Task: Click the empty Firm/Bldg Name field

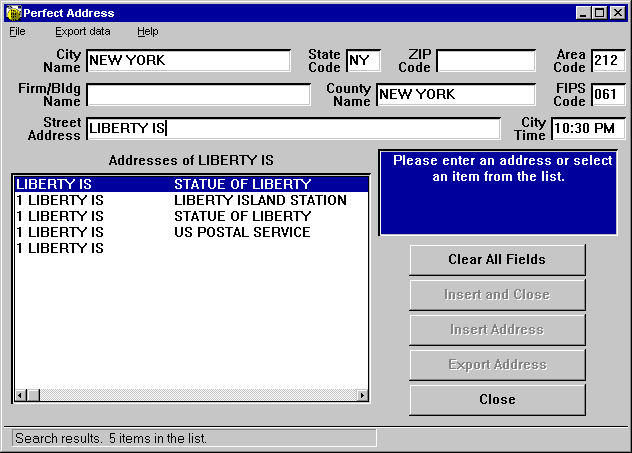Action: (198, 94)
